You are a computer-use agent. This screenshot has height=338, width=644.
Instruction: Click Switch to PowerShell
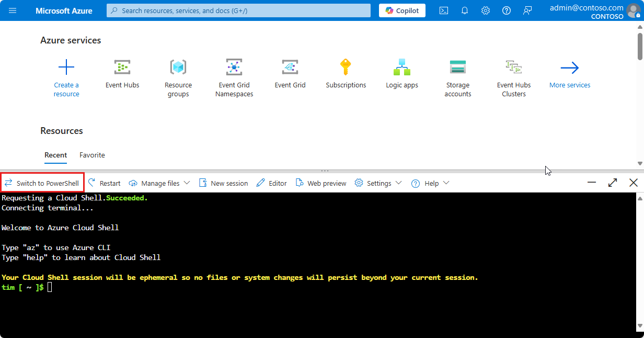pyautogui.click(x=42, y=183)
